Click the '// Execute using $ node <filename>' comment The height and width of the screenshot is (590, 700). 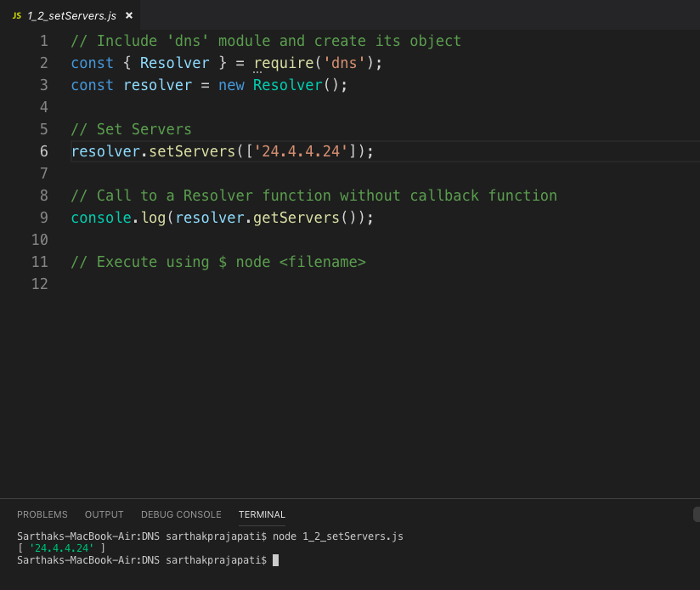(218, 262)
